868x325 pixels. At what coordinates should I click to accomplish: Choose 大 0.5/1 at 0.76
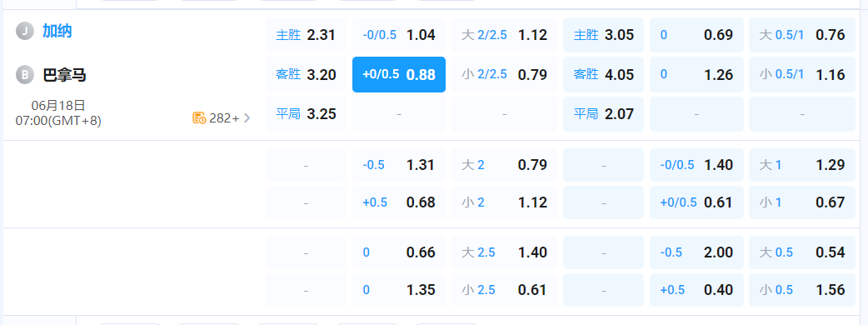click(x=802, y=36)
